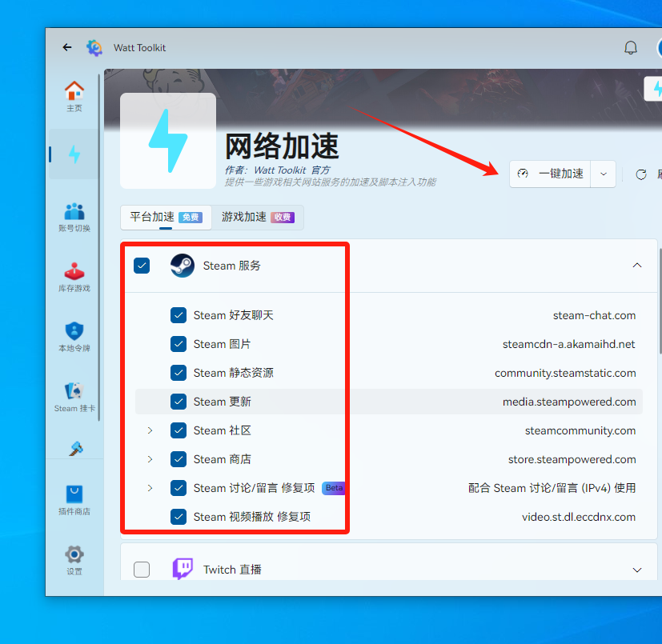Toggle Steam 讨论/留言 修复项 checkbox
The image size is (662, 644).
pos(179,488)
